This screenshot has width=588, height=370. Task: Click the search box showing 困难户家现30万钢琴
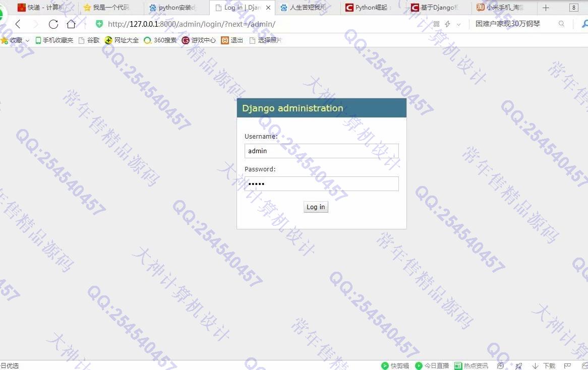pyautogui.click(x=508, y=24)
